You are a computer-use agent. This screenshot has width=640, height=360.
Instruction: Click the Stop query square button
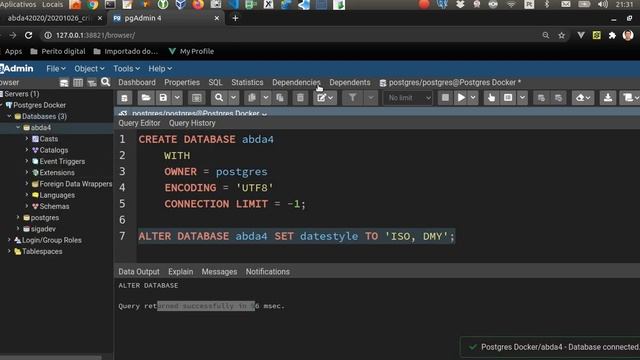click(x=445, y=98)
